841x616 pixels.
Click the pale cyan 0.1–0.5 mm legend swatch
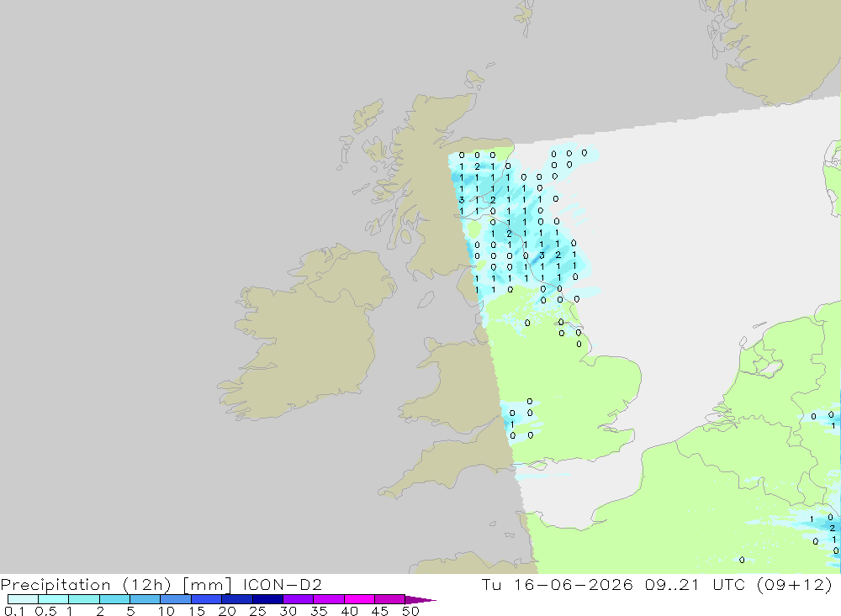(x=23, y=599)
